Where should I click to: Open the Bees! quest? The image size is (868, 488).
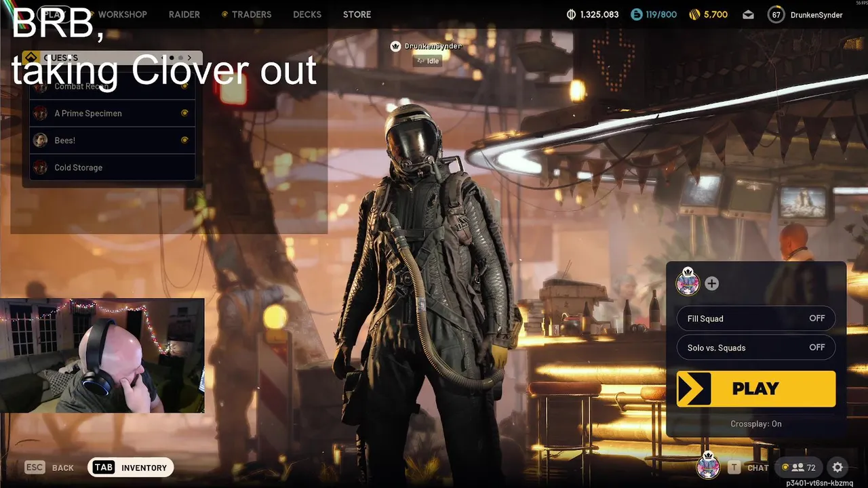(113, 140)
